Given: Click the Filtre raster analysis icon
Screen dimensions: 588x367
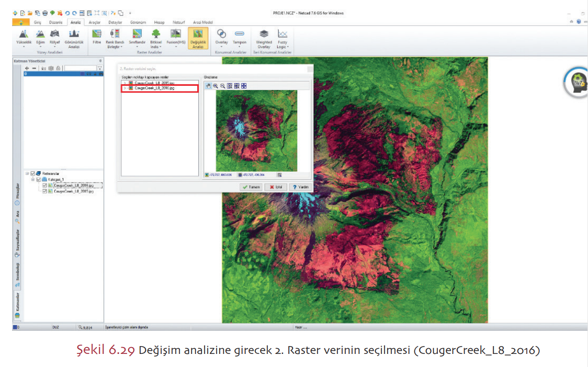Looking at the screenshot, I should click(x=97, y=37).
